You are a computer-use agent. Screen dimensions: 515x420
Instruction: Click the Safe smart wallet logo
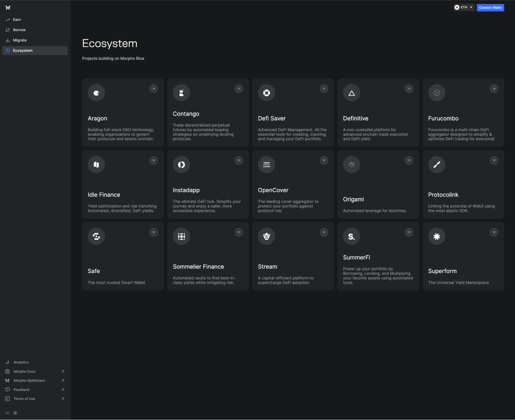(x=96, y=236)
